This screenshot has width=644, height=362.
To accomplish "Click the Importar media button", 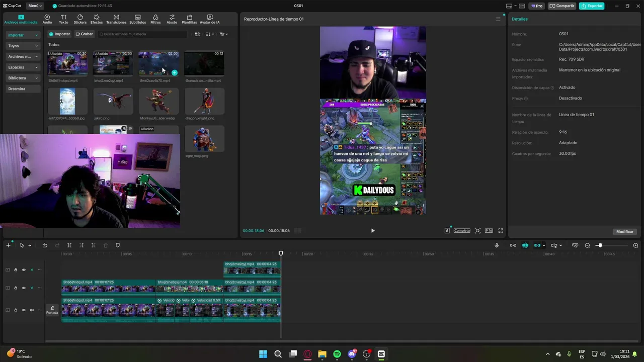I will click(59, 34).
